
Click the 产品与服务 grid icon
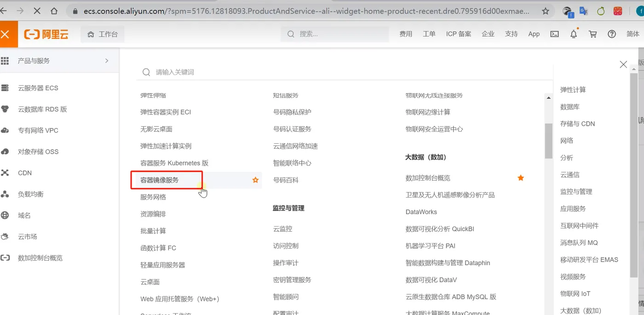point(5,61)
